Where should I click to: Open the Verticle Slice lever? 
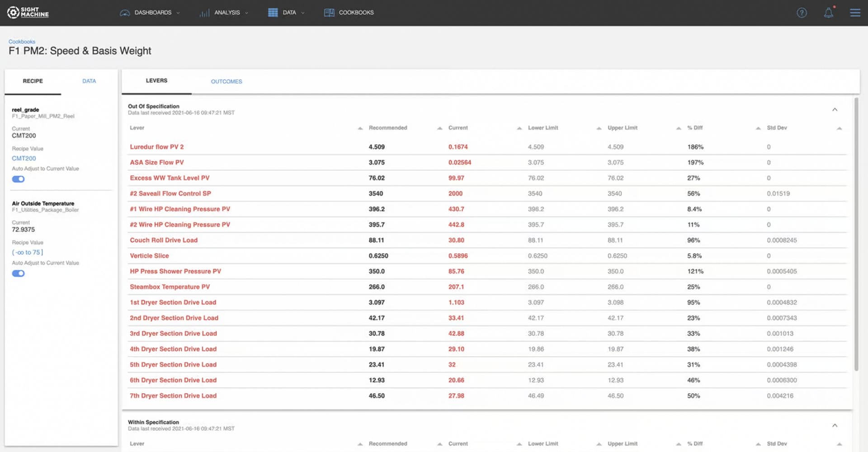coord(149,256)
